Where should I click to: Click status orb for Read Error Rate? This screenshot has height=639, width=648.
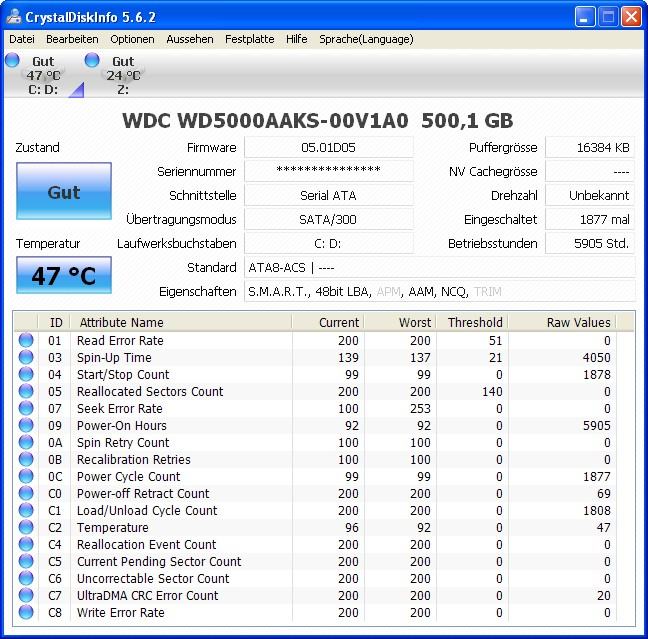pos(26,340)
